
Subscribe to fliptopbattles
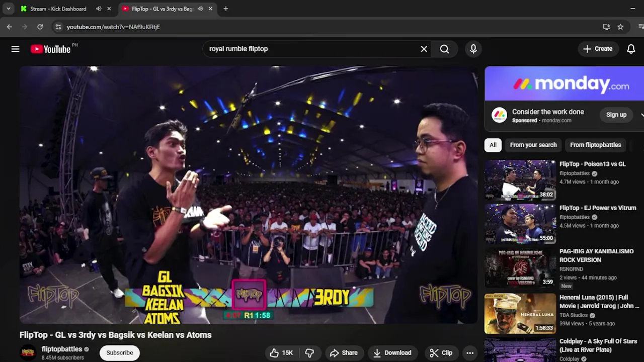click(x=120, y=352)
